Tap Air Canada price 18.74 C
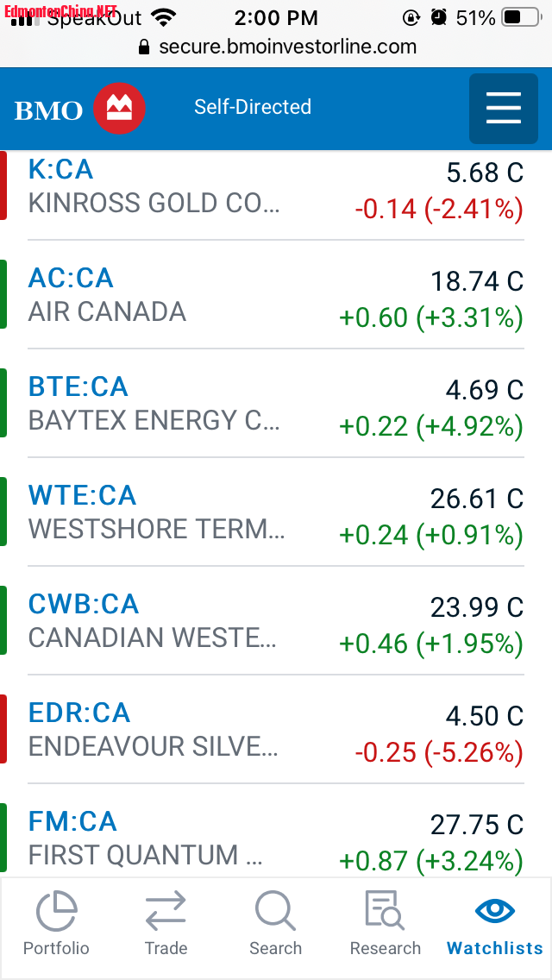 point(476,281)
